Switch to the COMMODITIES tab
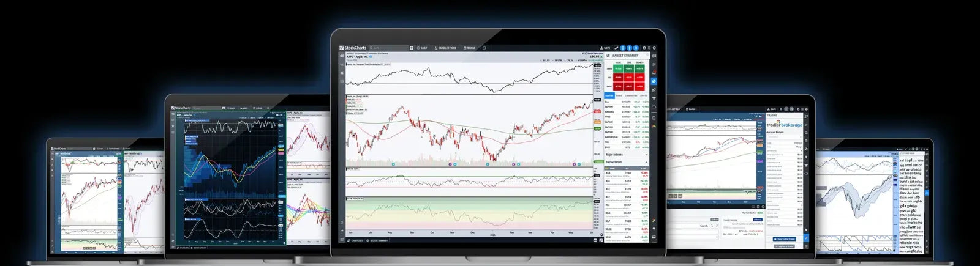The image size is (980, 266). point(631,95)
